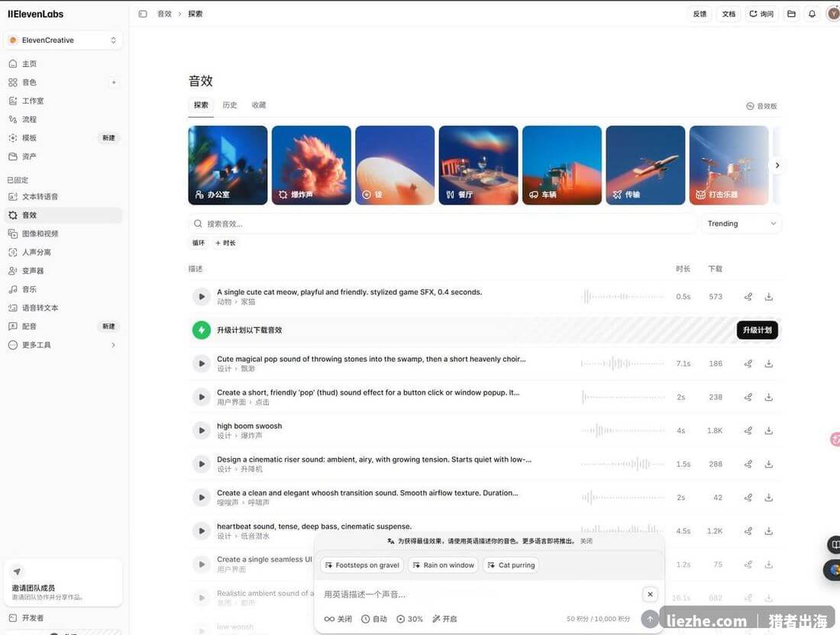Open 模板 templates in sidebar
This screenshot has height=635, width=840.
click(x=63, y=137)
